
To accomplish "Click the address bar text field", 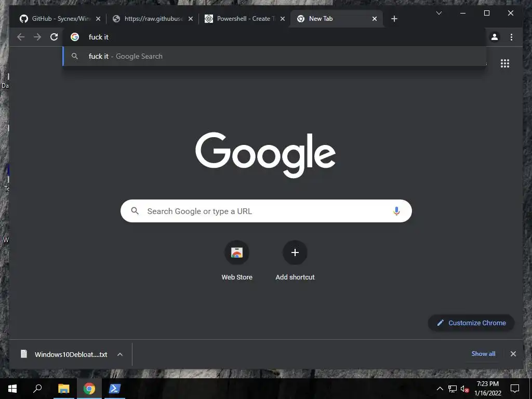I will coord(275,37).
